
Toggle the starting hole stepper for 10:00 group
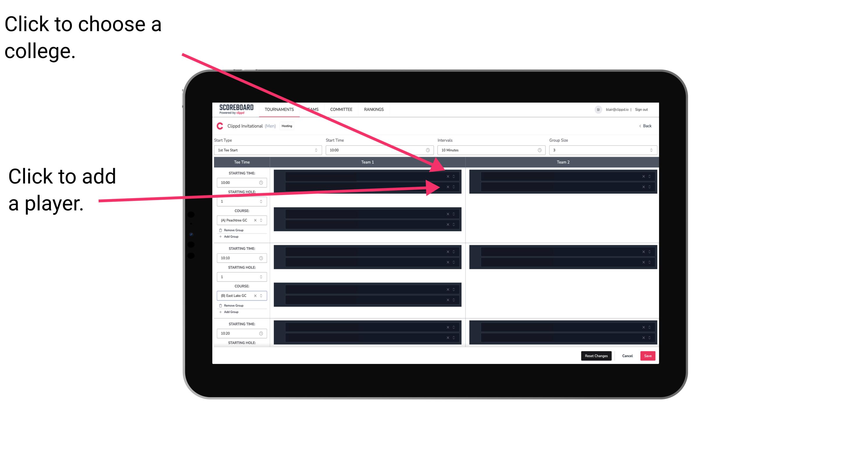click(262, 201)
